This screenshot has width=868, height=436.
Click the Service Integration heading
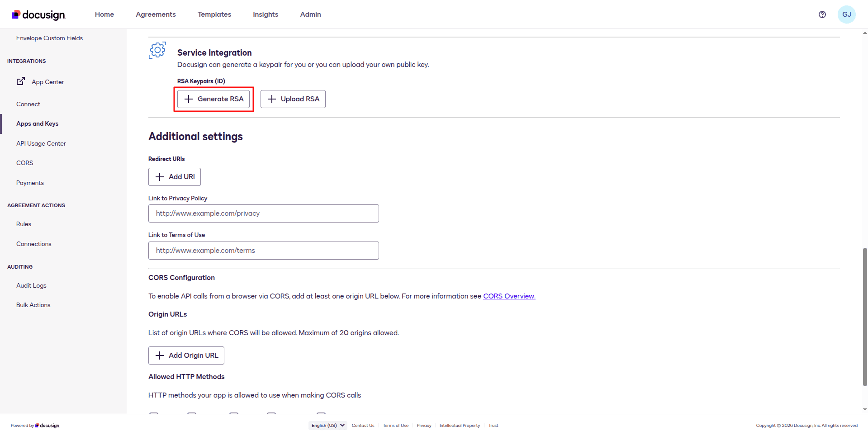tap(214, 53)
